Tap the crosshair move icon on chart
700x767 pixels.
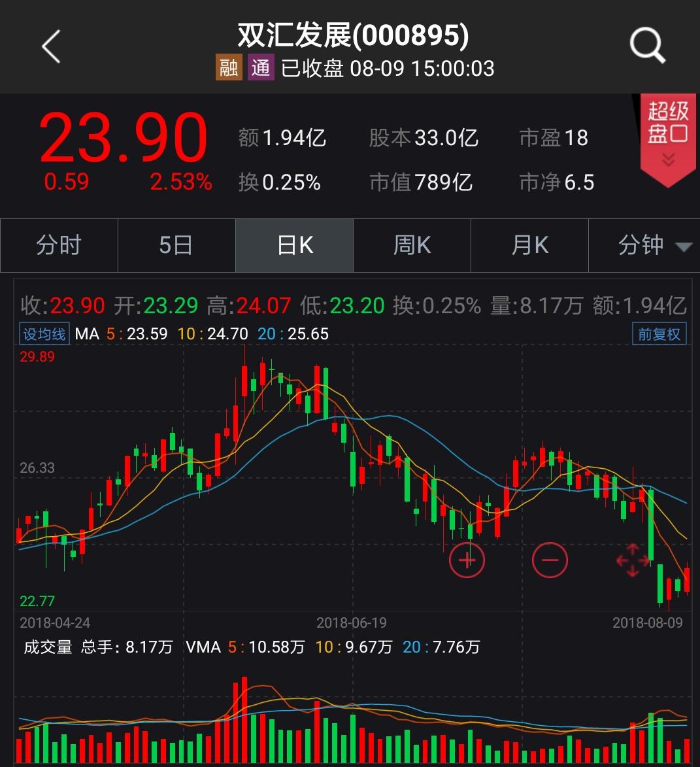633,560
